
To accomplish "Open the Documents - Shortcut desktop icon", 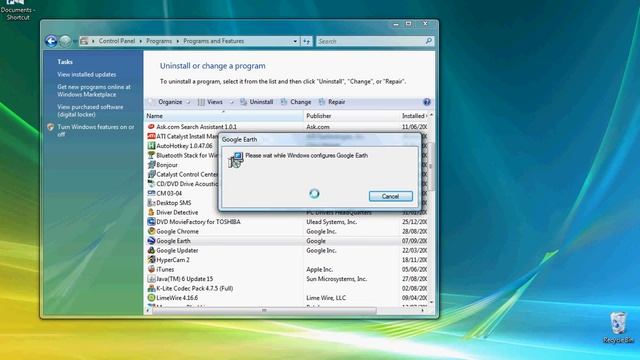I will [17, 10].
